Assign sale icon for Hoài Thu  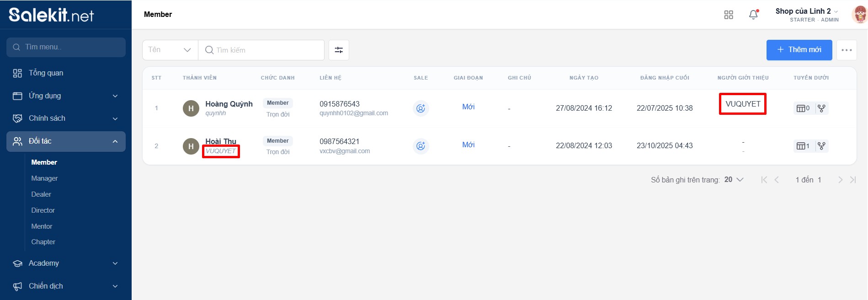click(421, 146)
